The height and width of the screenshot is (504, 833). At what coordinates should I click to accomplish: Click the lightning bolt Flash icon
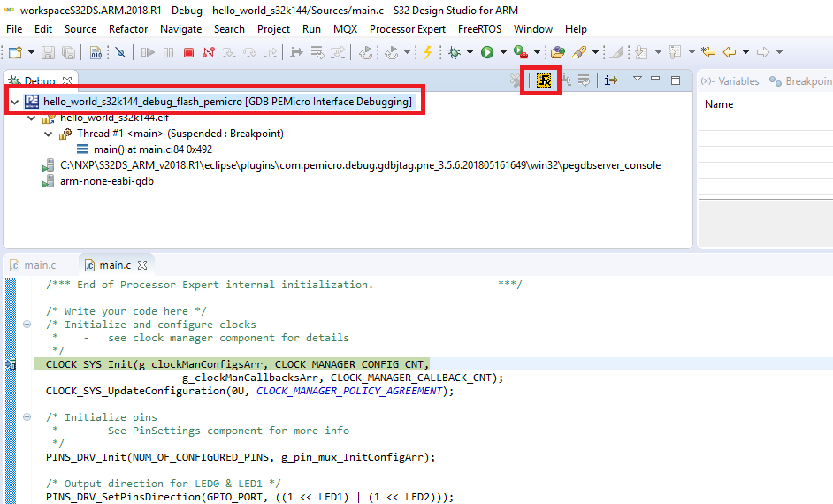(x=427, y=52)
